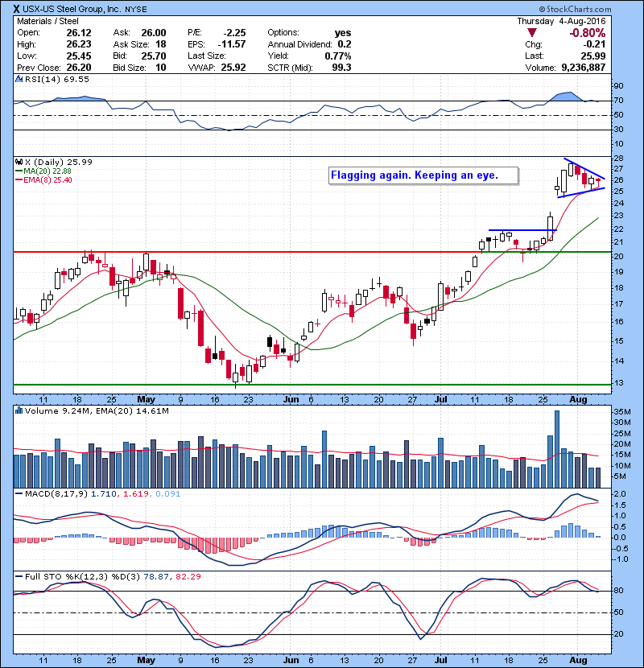This screenshot has width=644, height=668.
Task: Click the bold X ticker symbol in header
Action: pos(16,9)
